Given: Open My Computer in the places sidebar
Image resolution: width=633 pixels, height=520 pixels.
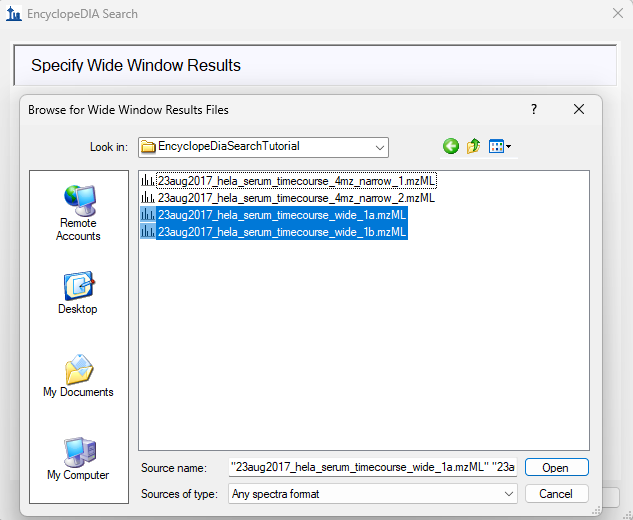Looking at the screenshot, I should tap(78, 459).
